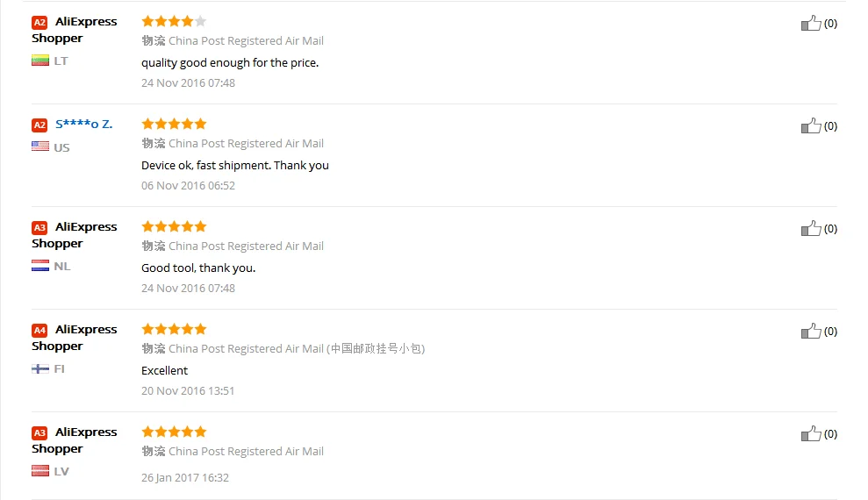Click the A2 level badge next to S****o Z.
Image resolution: width=868 pixels, height=500 pixels.
[39, 125]
